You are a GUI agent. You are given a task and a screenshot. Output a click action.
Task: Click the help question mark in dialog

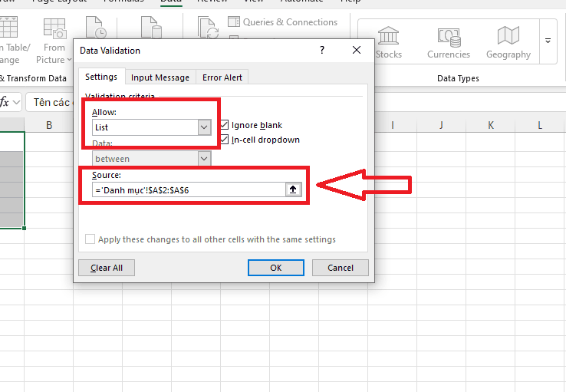[322, 50]
